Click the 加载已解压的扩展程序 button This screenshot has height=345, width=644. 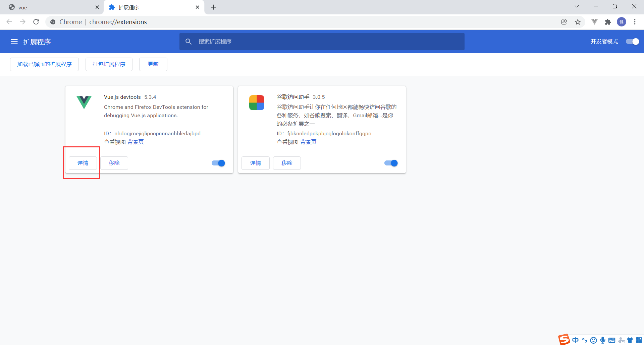(x=44, y=64)
